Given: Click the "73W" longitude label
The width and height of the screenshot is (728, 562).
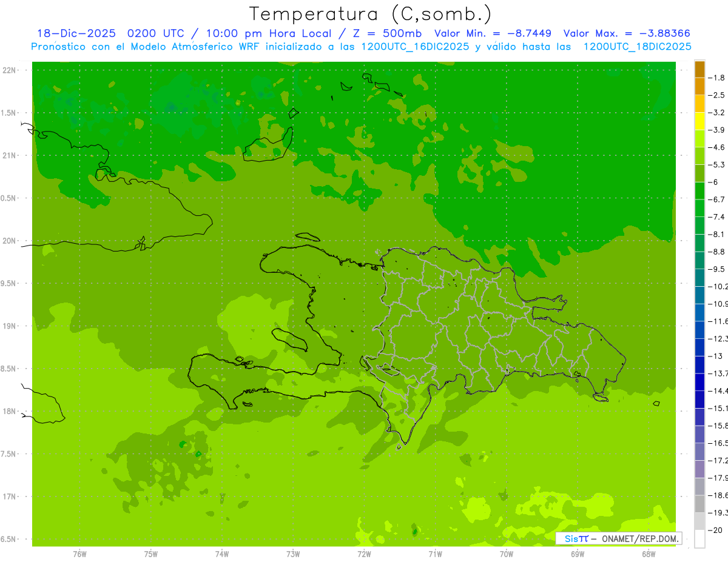Looking at the screenshot, I should pos(293,554).
